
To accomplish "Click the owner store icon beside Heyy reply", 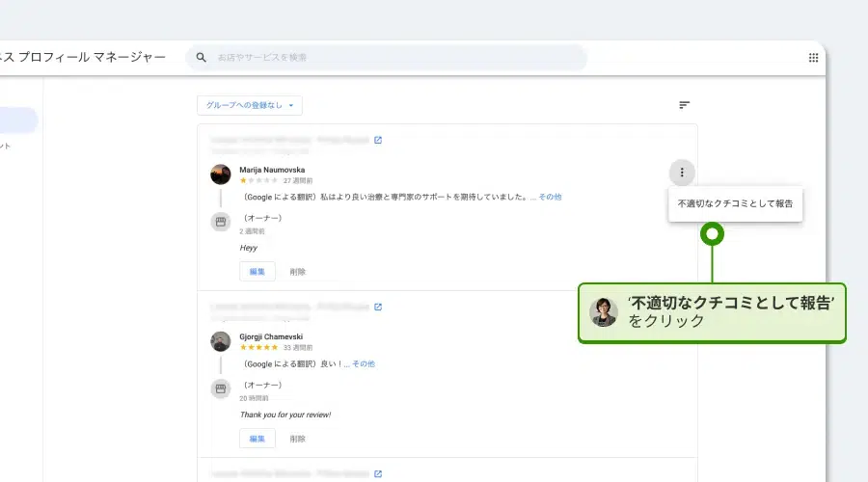I will 220,222.
